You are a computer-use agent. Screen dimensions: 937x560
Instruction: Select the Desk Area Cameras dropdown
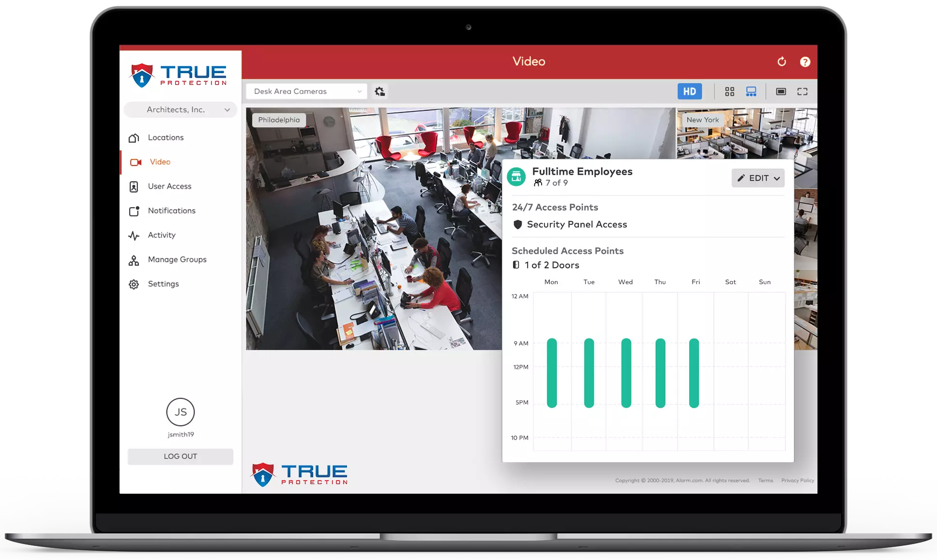[x=306, y=91]
